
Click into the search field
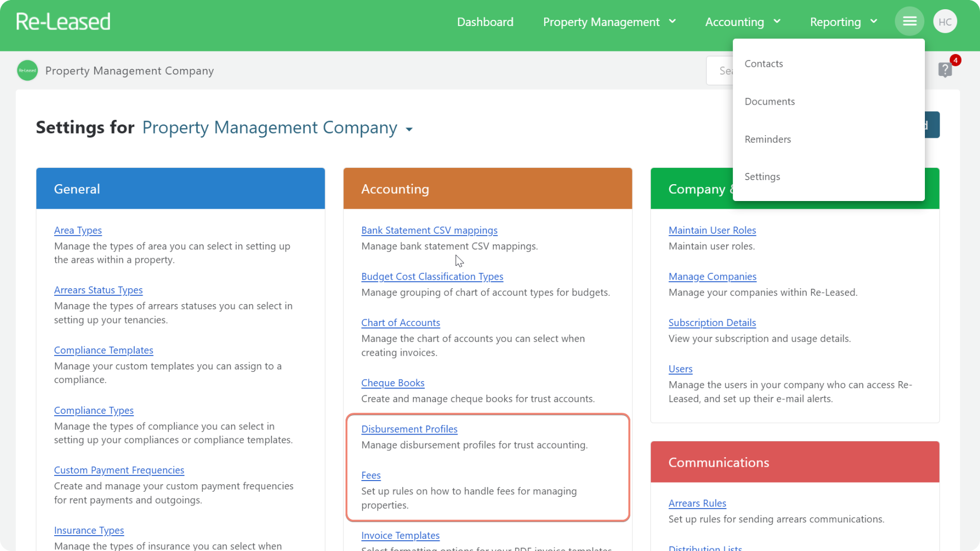(725, 70)
